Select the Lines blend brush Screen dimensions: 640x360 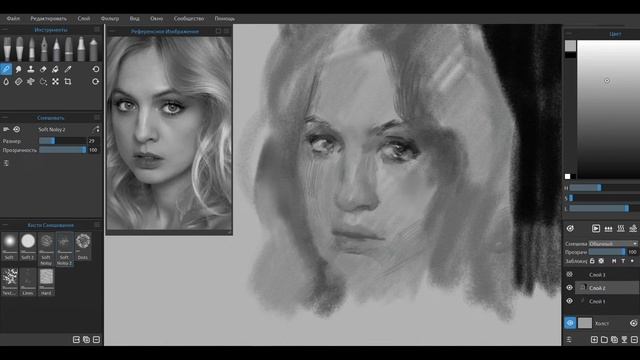click(28, 282)
